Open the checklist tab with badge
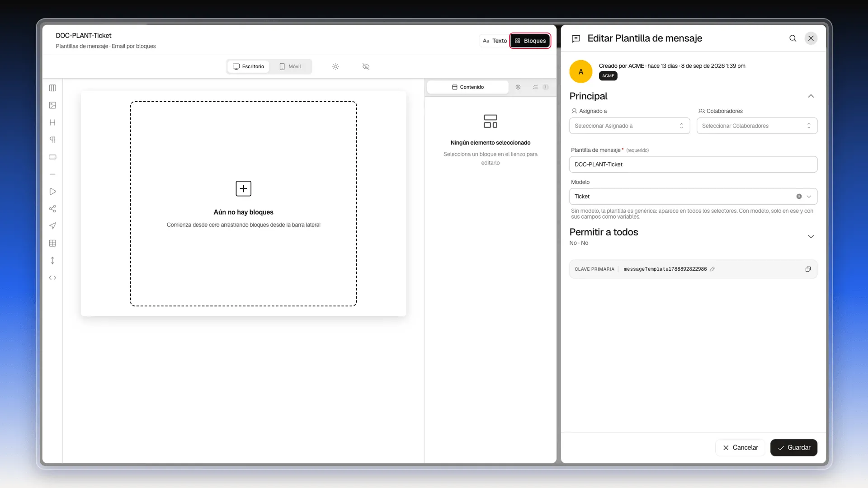 (x=540, y=87)
